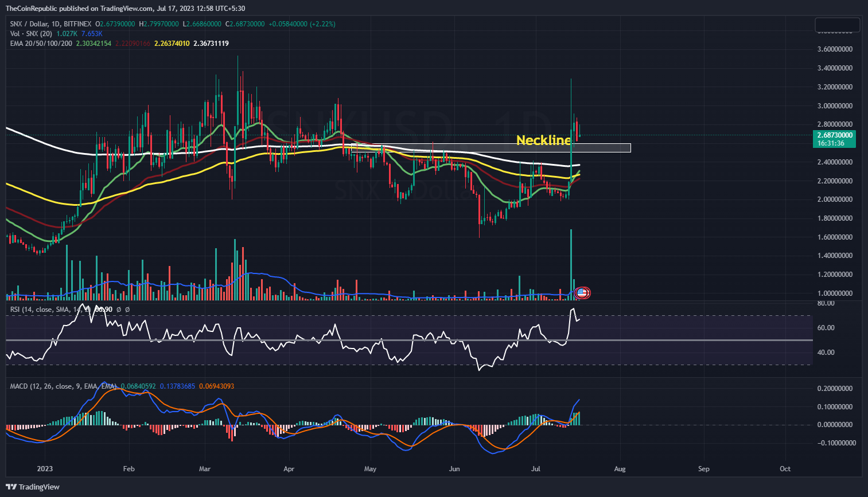
Task: Click the red EMA value 2.22090166
Action: coord(134,44)
